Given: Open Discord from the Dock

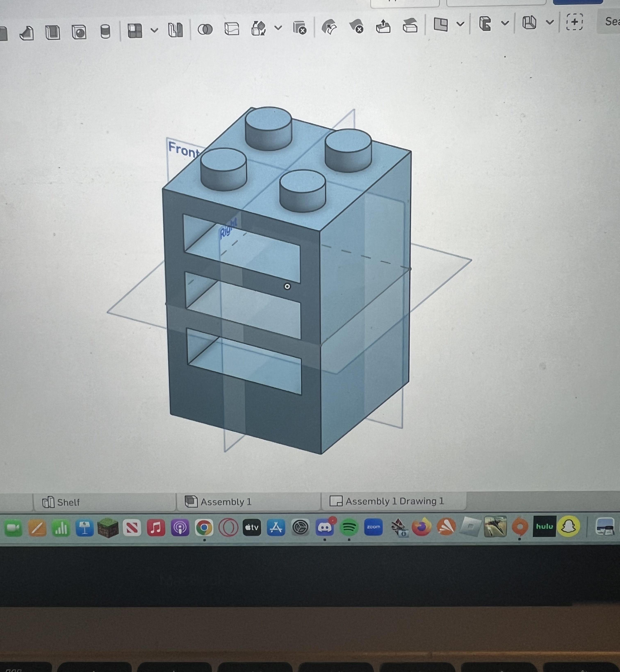Looking at the screenshot, I should pyautogui.click(x=325, y=527).
